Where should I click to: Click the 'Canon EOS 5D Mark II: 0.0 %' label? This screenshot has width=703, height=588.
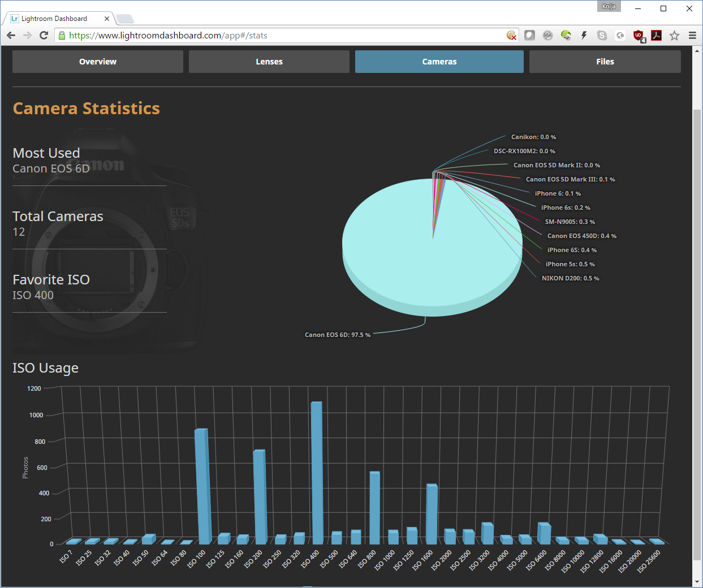(557, 165)
